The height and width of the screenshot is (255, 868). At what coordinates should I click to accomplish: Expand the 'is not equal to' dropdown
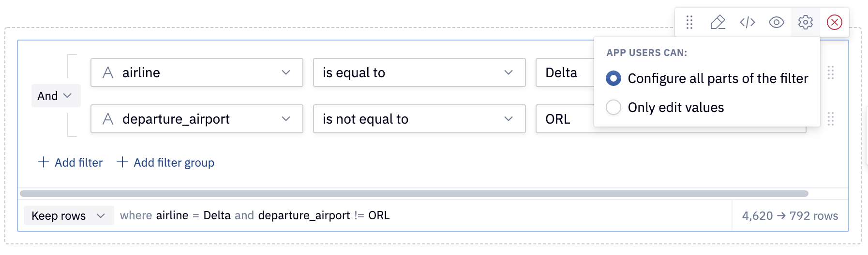pyautogui.click(x=419, y=119)
